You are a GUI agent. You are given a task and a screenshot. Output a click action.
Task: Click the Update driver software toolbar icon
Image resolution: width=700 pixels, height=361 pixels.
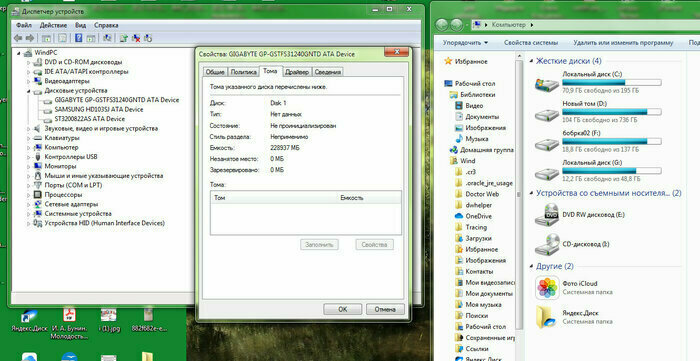click(x=124, y=38)
